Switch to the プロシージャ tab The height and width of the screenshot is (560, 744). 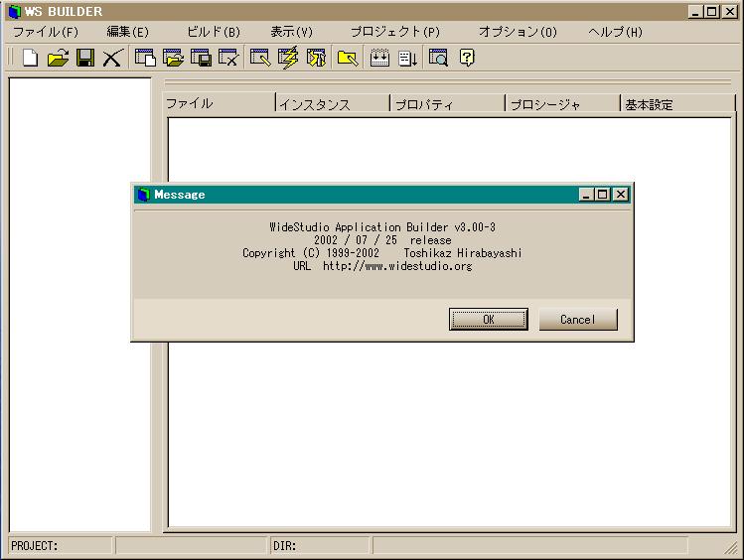point(563,104)
